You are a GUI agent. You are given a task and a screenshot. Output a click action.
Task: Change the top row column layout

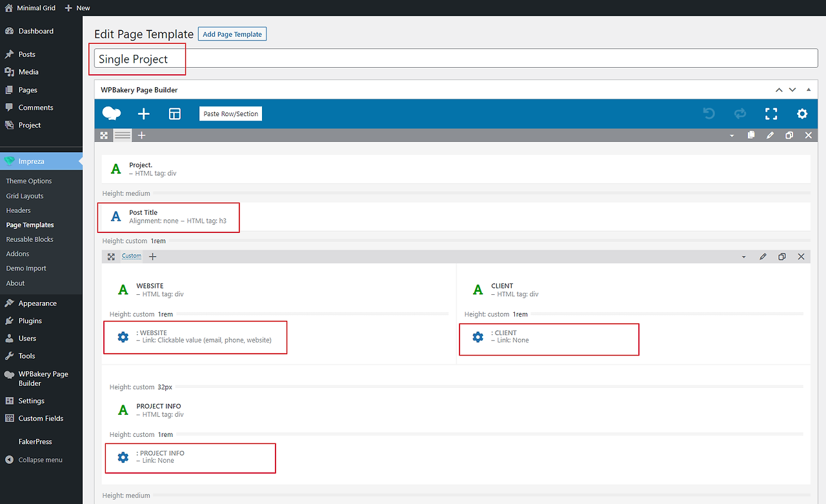[123, 136]
